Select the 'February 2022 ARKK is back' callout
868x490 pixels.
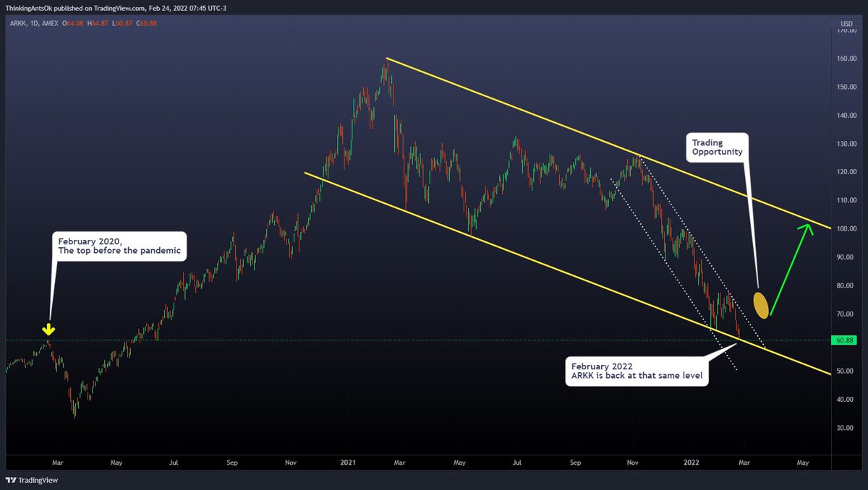tap(637, 370)
